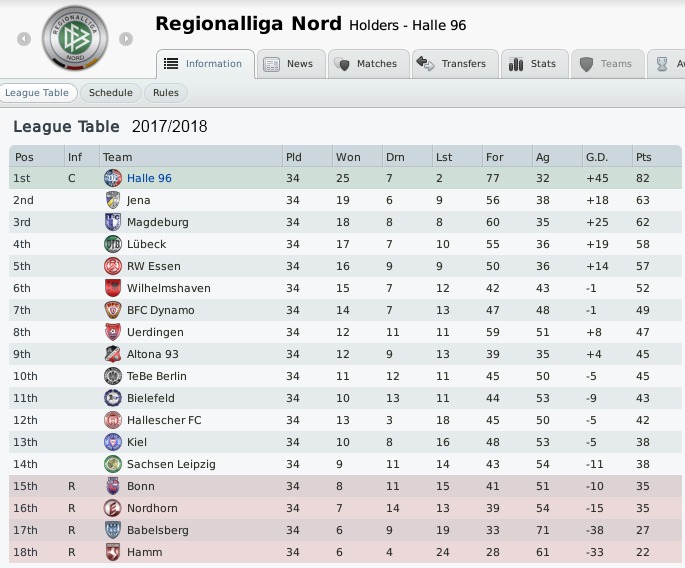Switch to the Matches tab
The width and height of the screenshot is (685, 568).
366,63
